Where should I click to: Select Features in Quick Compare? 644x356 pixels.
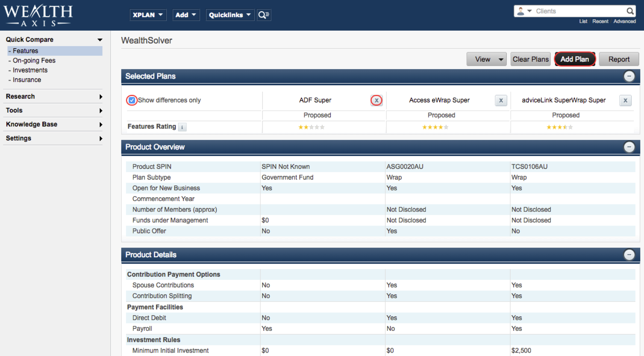(55, 51)
